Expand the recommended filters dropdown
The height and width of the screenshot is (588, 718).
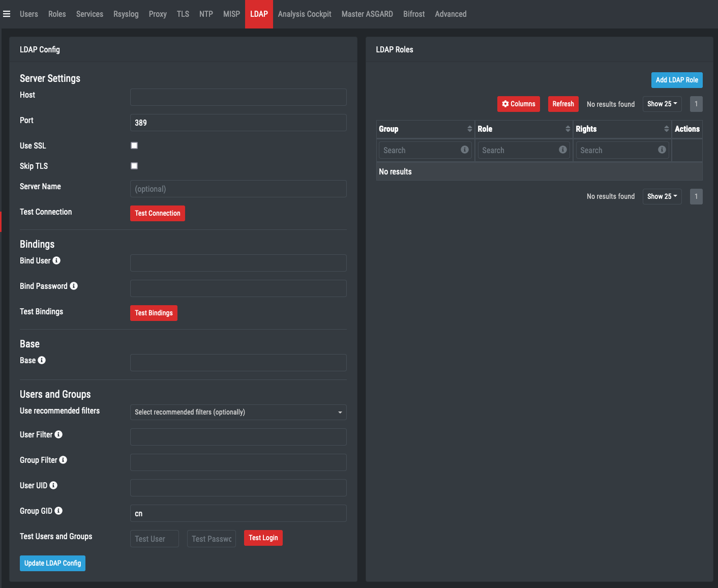[x=238, y=412]
